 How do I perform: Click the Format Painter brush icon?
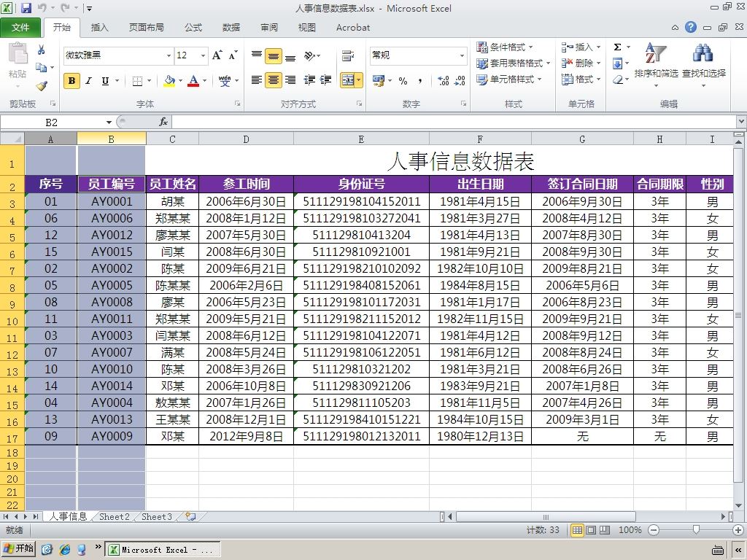(x=42, y=86)
